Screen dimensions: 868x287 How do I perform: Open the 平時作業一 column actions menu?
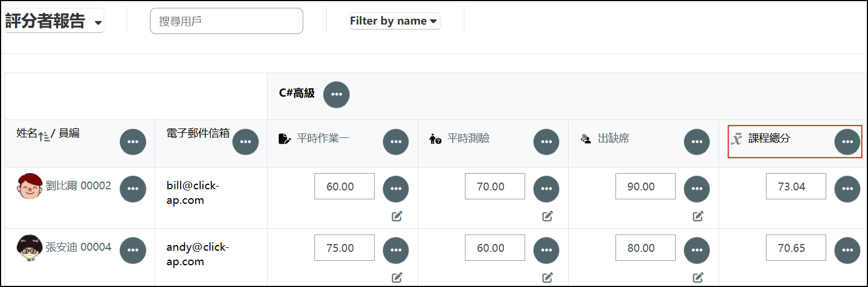396,142
